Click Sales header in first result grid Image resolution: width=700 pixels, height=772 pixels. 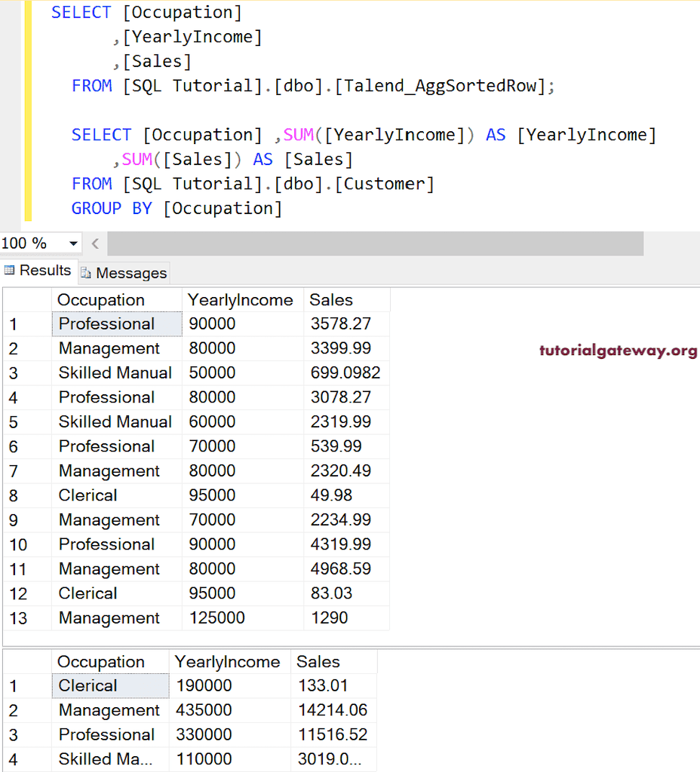click(347, 300)
